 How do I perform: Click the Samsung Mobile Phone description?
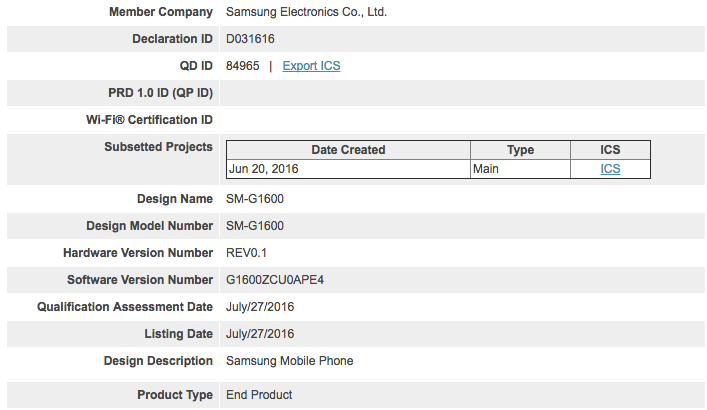pos(289,361)
